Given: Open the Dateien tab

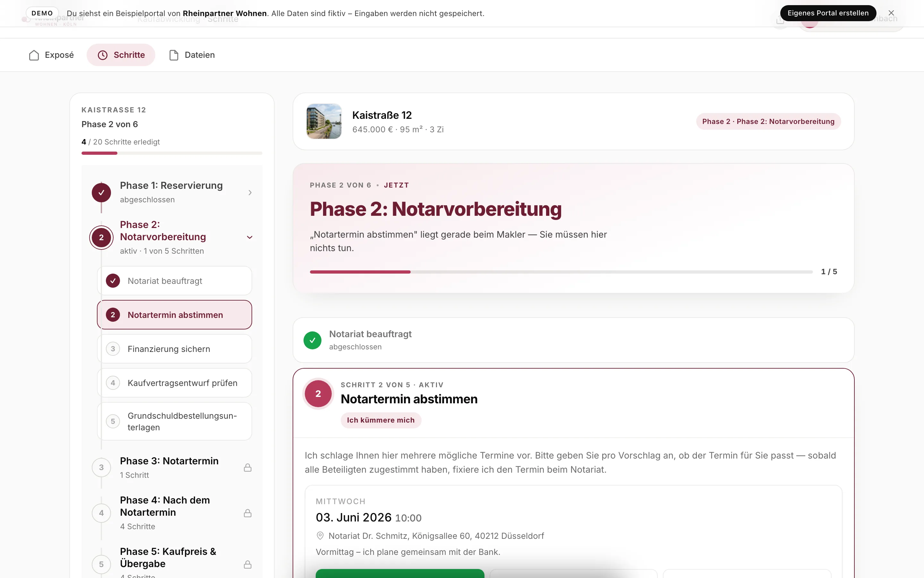Looking at the screenshot, I should [x=192, y=55].
